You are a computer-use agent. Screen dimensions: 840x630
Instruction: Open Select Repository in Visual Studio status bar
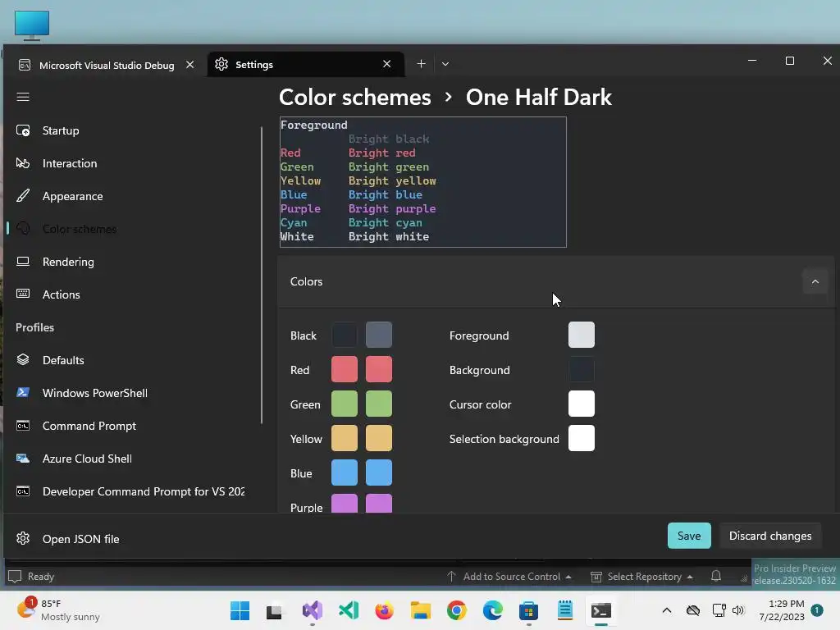point(641,577)
